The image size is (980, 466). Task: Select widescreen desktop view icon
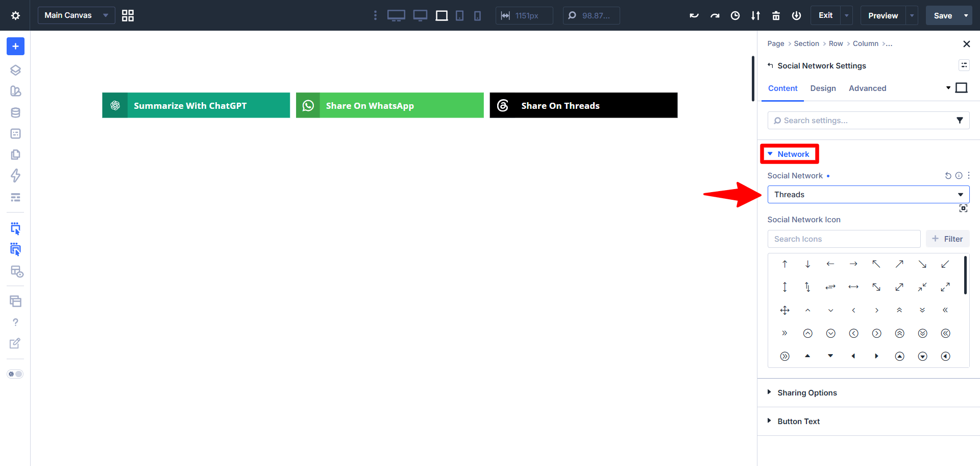396,15
